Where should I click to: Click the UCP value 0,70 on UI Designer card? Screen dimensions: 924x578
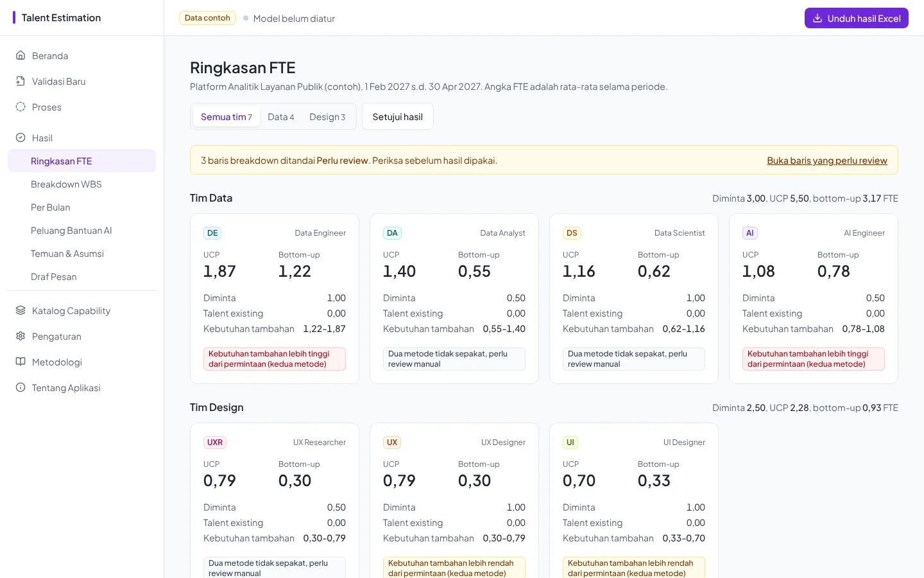coord(579,480)
